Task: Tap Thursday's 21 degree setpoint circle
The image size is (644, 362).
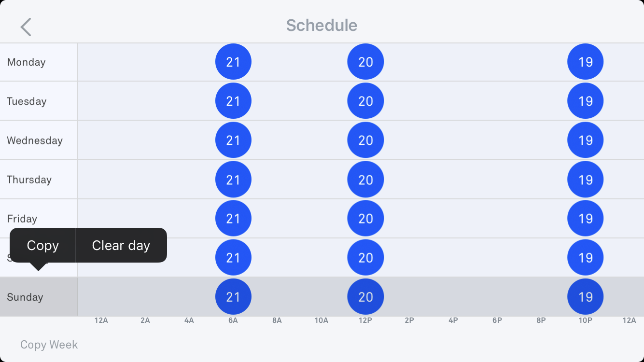Action: (x=233, y=180)
